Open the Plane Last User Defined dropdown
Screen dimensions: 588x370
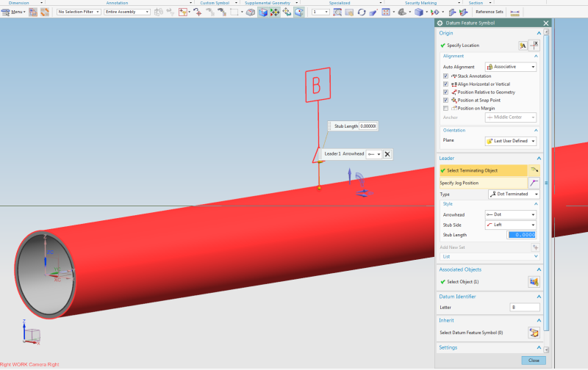(x=510, y=141)
